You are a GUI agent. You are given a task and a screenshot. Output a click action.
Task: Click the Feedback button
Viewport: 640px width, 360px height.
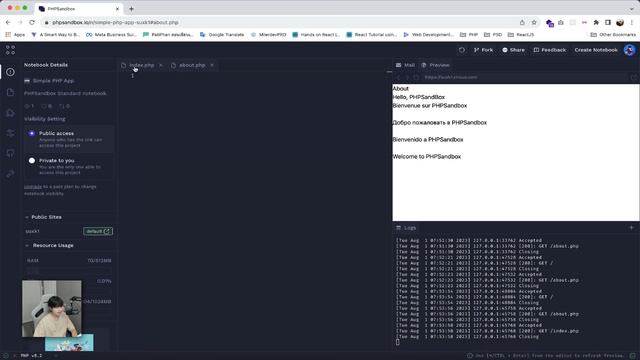point(550,50)
